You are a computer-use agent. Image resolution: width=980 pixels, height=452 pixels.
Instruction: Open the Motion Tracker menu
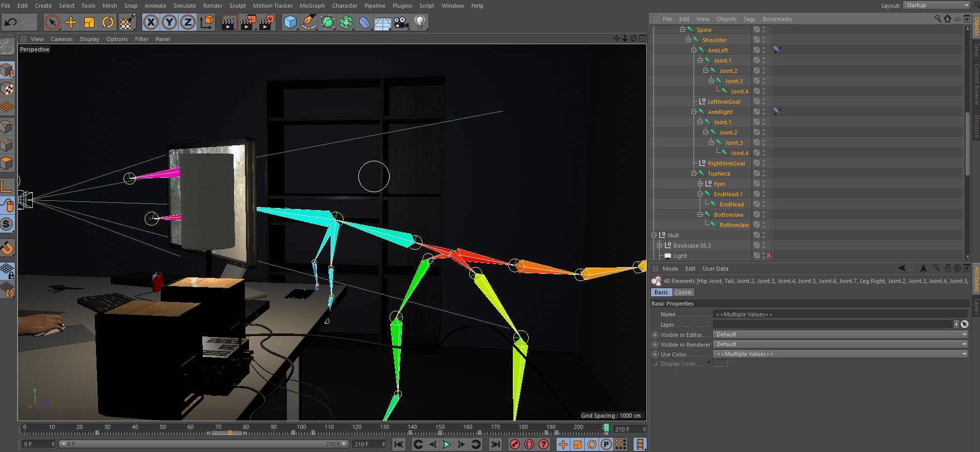(x=273, y=6)
